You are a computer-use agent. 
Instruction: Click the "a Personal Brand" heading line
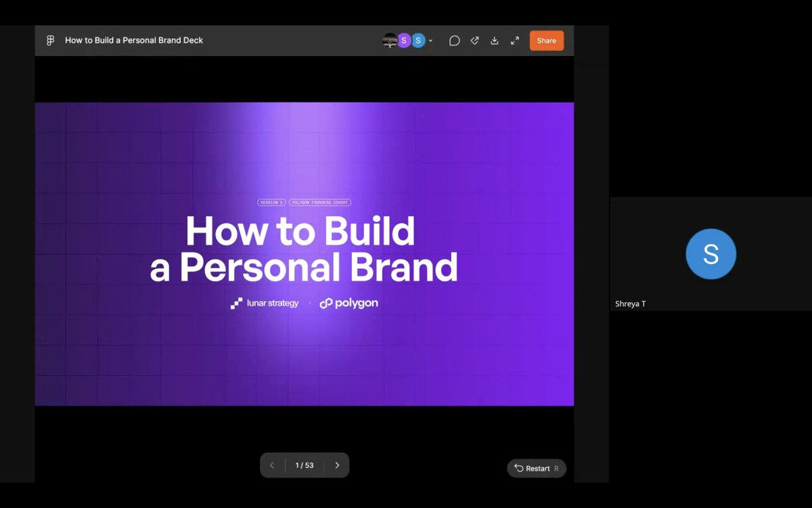click(x=304, y=268)
